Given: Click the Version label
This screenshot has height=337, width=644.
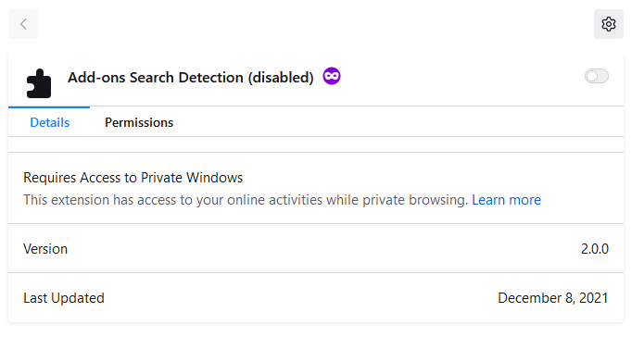Looking at the screenshot, I should (x=45, y=249).
